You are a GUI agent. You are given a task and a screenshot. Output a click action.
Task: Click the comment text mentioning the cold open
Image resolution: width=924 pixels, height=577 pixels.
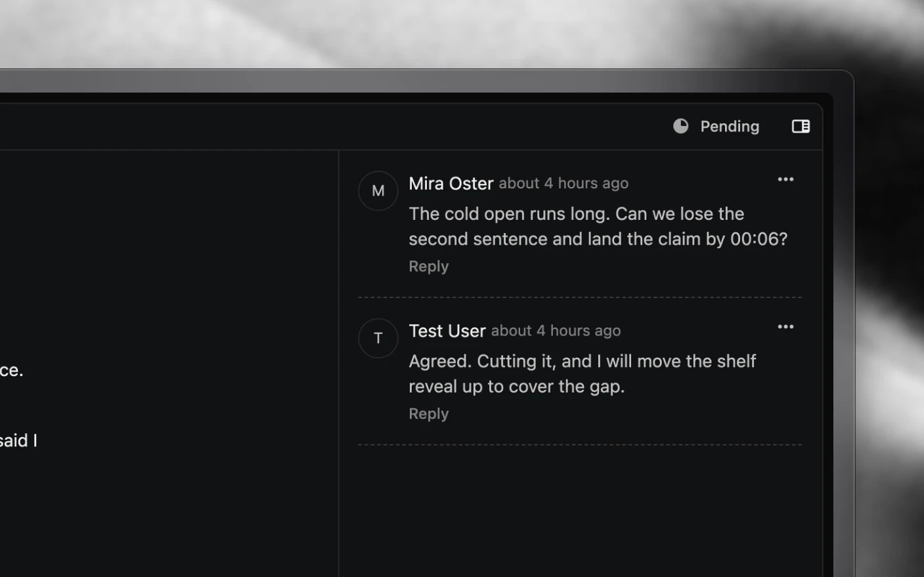click(x=598, y=226)
